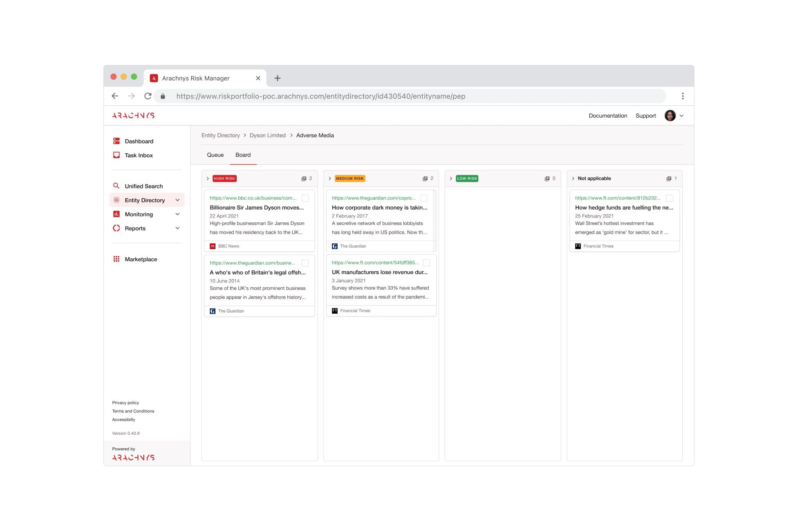This screenshot has height=532, width=798.
Task: Open the browser three-dot menu
Action: click(x=683, y=96)
